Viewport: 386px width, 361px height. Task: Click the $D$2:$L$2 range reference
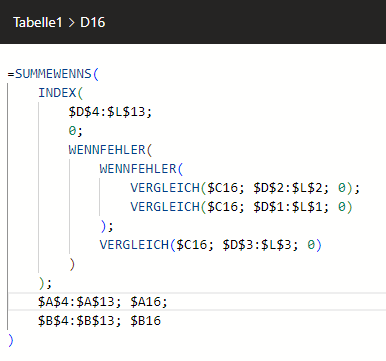point(288,188)
